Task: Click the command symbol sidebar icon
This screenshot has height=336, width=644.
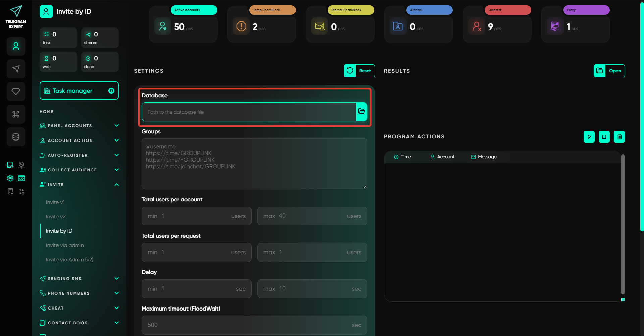Action: pyautogui.click(x=16, y=114)
